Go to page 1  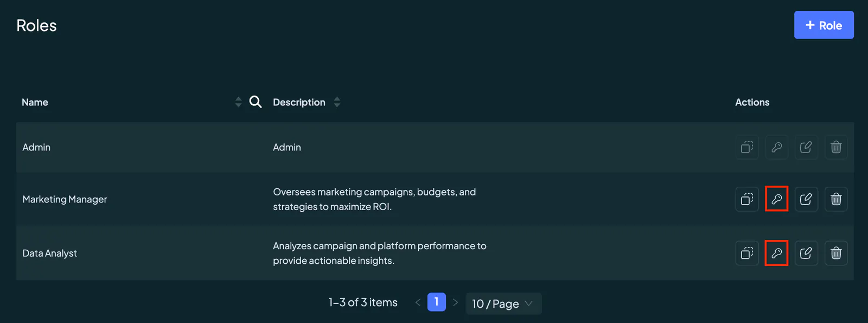coord(437,302)
